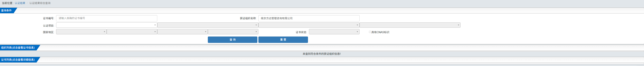Follow the 认证结果 breadcrumb link
The width and height of the screenshot is (644, 66).
[x=20, y=3]
